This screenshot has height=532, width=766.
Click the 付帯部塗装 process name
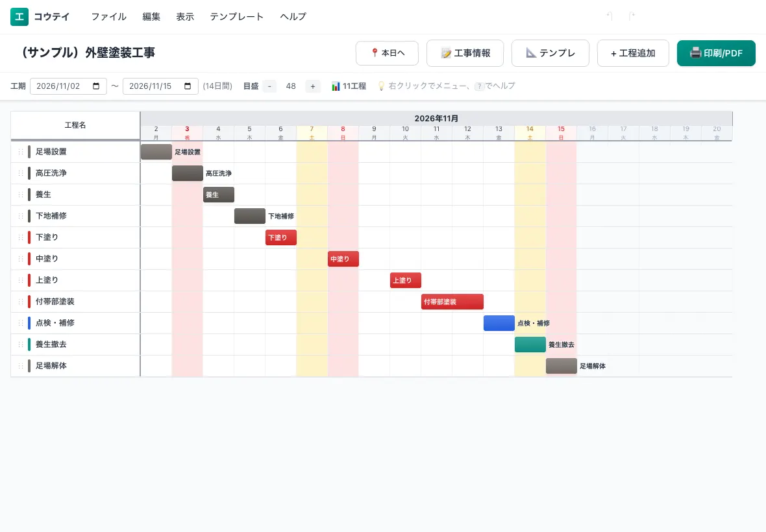tap(55, 302)
